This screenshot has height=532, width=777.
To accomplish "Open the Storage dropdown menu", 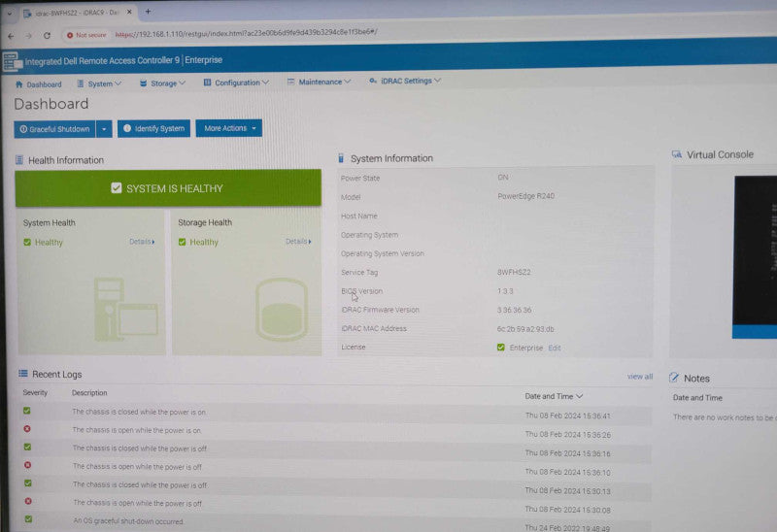I will coord(162,83).
